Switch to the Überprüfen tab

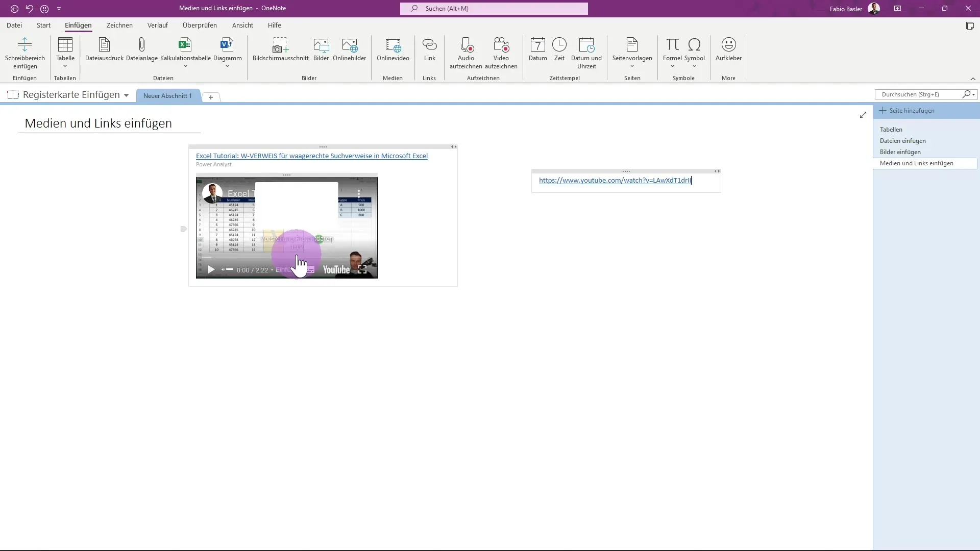[x=200, y=25]
